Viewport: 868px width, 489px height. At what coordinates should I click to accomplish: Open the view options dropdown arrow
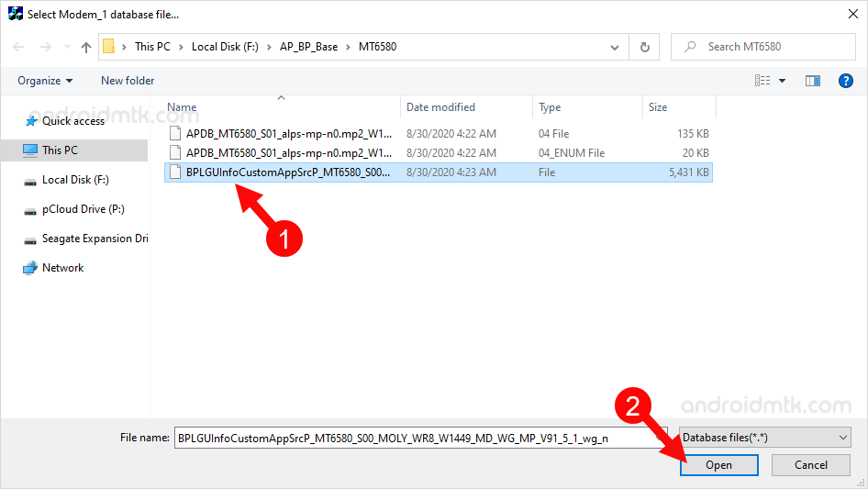782,81
